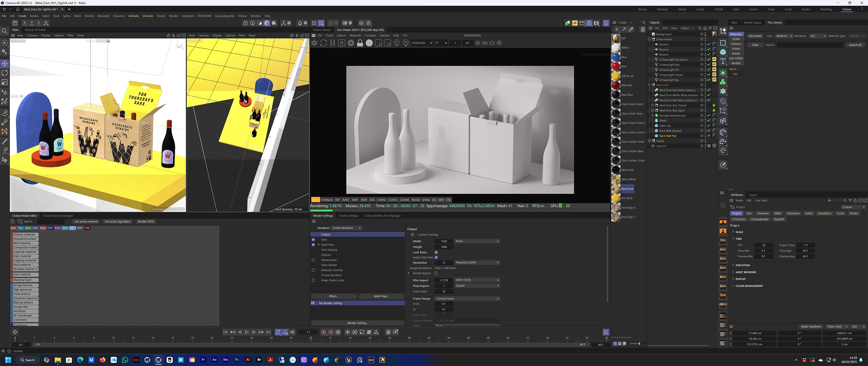The width and height of the screenshot is (868, 366).
Task: Click the Live Viewer lock resolution icon
Action: pyautogui.click(x=360, y=43)
